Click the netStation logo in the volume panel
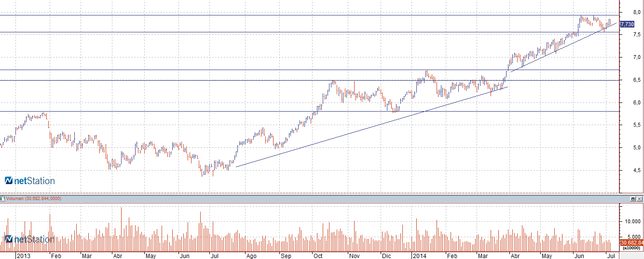The image size is (644, 259). coord(30,239)
